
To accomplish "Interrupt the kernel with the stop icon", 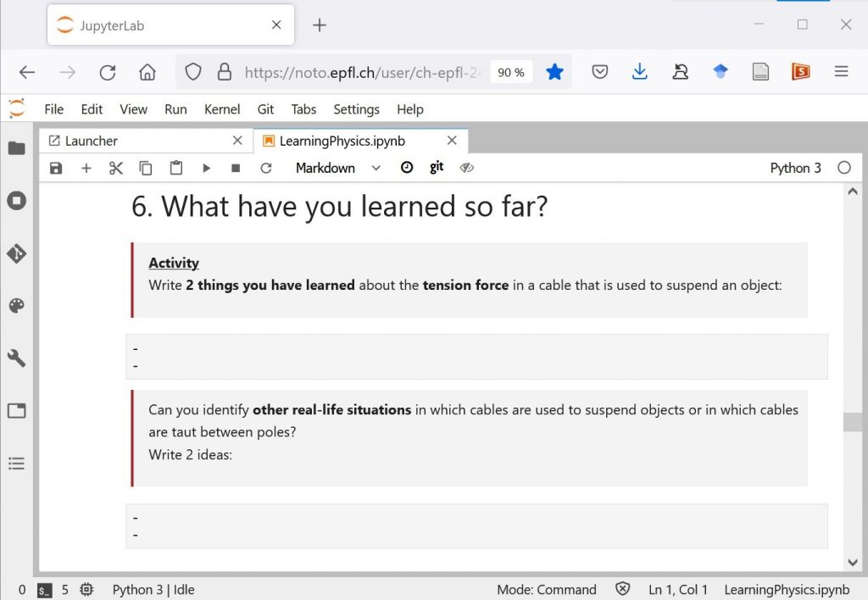I will tap(236, 168).
